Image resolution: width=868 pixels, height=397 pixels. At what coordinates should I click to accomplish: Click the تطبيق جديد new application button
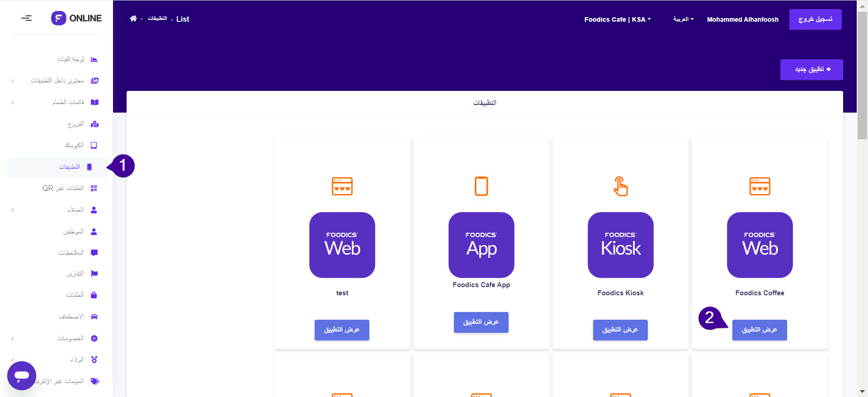coord(811,70)
